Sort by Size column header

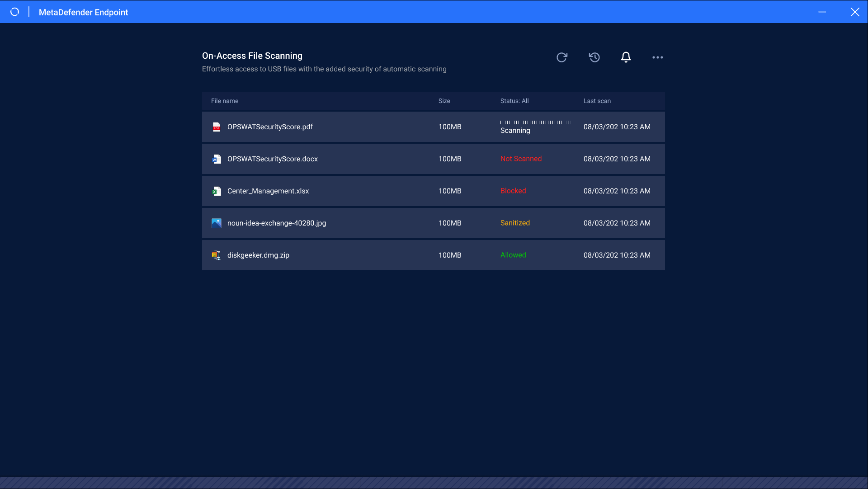444,101
